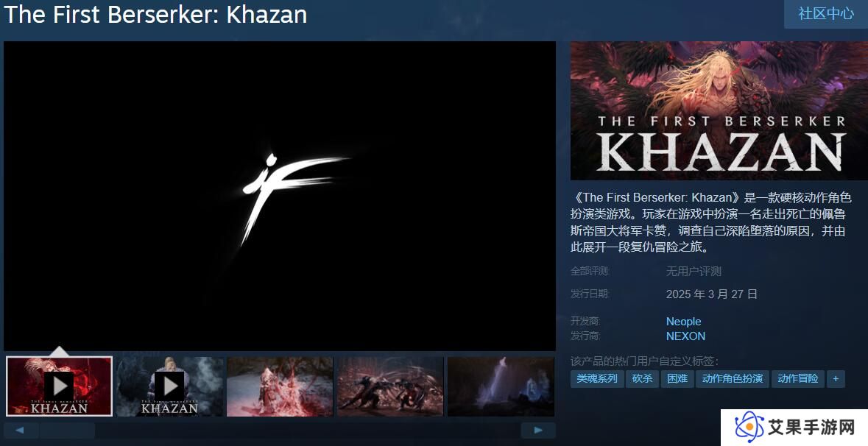
Task: Expand more tags with the plus button
Action: point(836,378)
